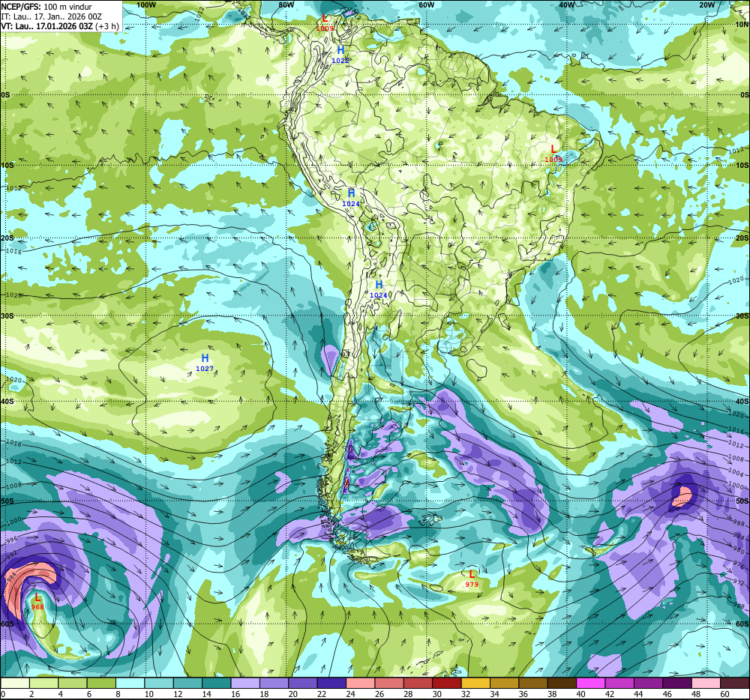Click the legend value '16'
The width and height of the screenshot is (750, 700).
235,694
